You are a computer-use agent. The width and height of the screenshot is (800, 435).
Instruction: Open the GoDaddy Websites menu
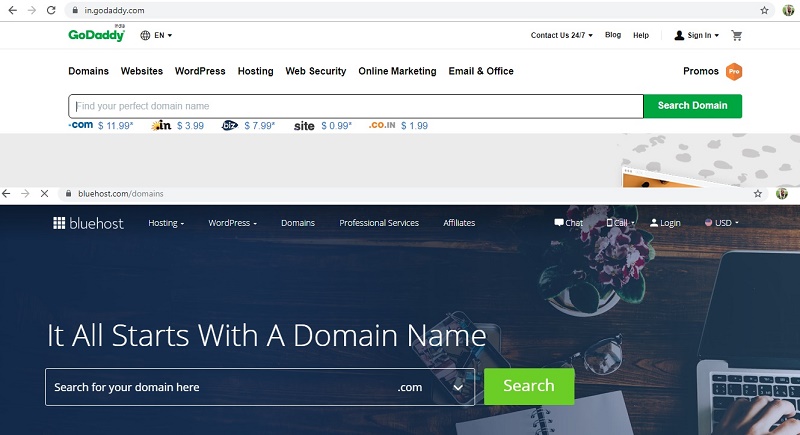142,71
